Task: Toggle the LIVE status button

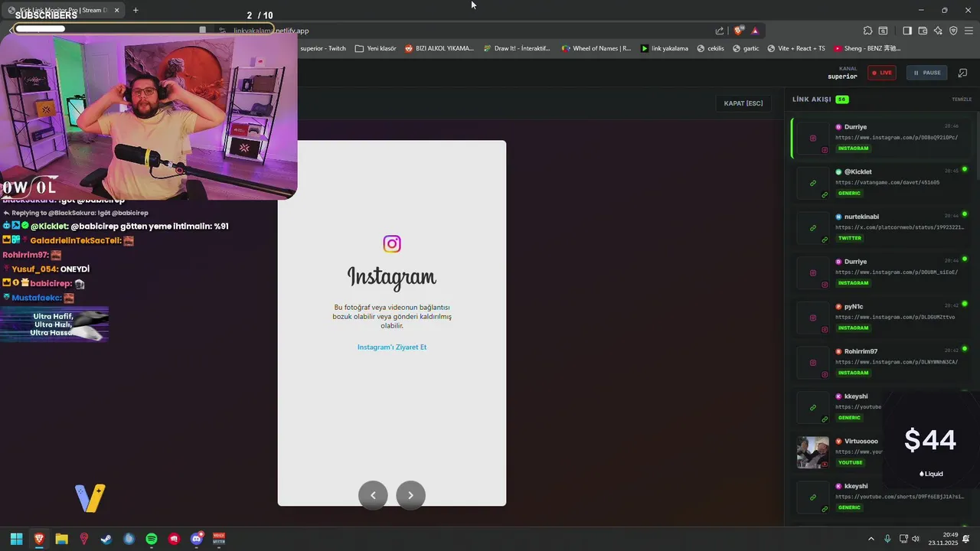Action: [882, 73]
